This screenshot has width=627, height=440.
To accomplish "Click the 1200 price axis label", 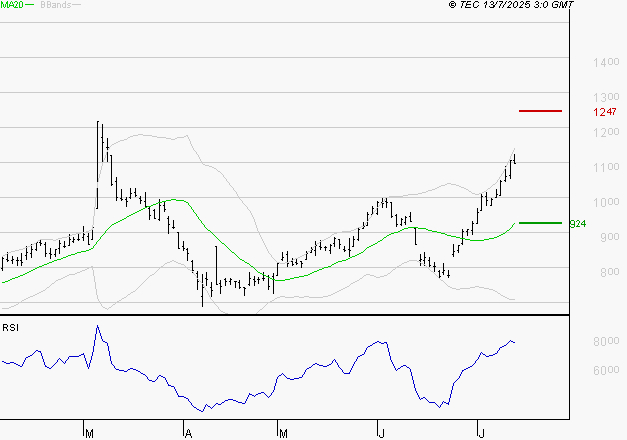I will [x=606, y=132].
